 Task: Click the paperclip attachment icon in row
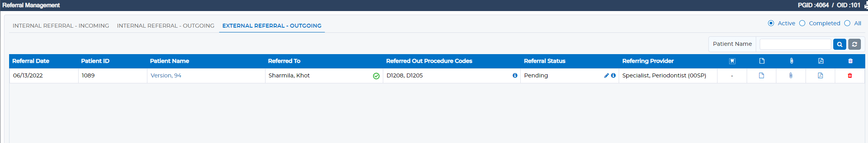(791, 75)
